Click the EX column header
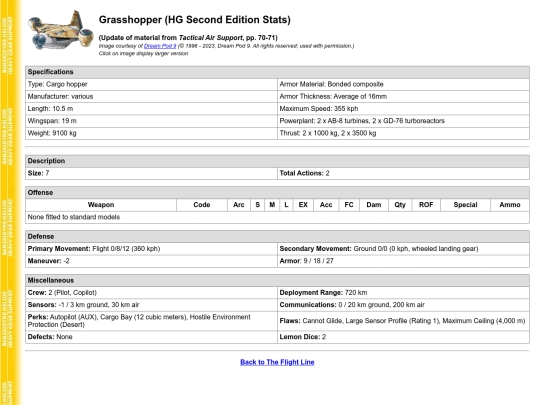540x405 pixels. pos(303,205)
